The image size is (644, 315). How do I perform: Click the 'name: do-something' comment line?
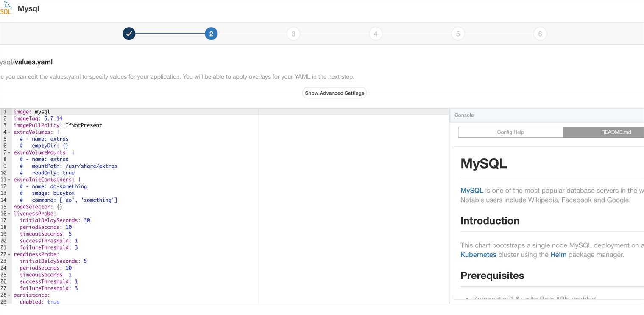(53, 186)
